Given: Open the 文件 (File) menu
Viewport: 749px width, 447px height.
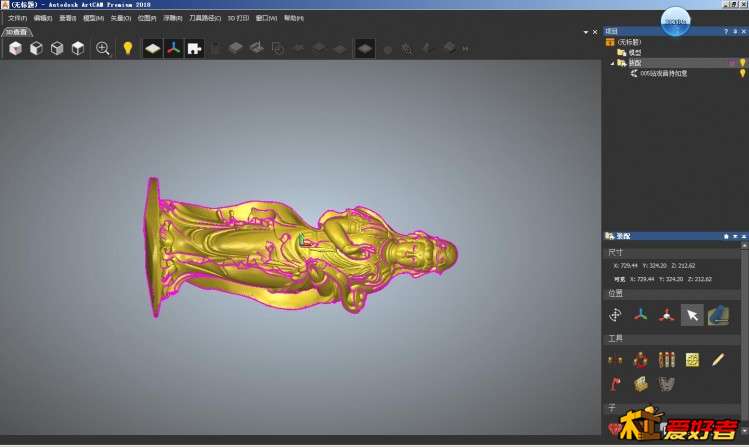Looking at the screenshot, I should point(17,18).
